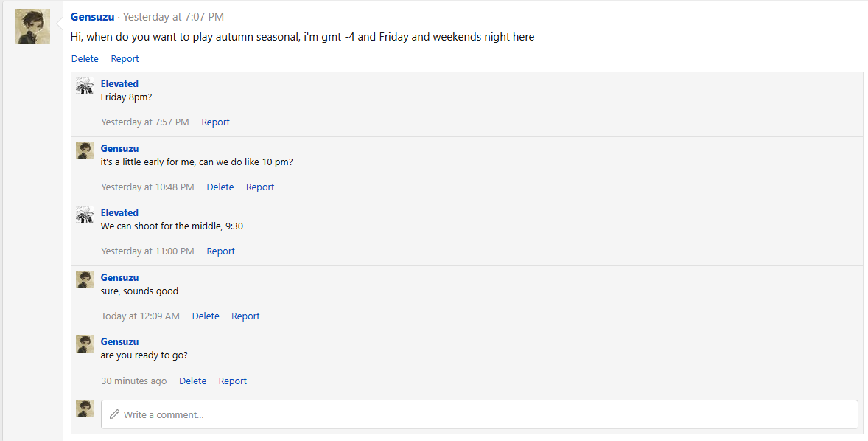The height and width of the screenshot is (441, 868).
Task: Report the main autumn seasonal post
Action: coord(125,59)
